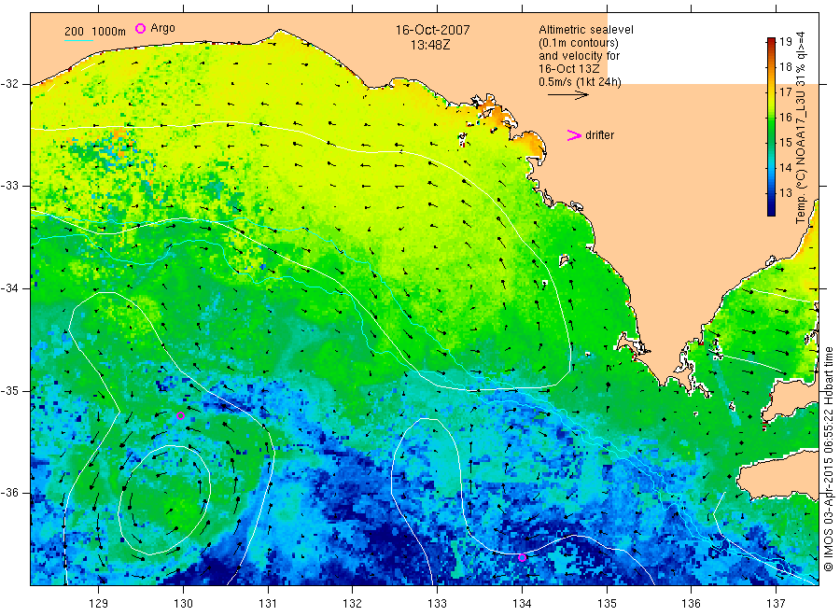This screenshot has height=616, width=840.
Task: Click the 'drifter' legend label
Action: (x=599, y=135)
